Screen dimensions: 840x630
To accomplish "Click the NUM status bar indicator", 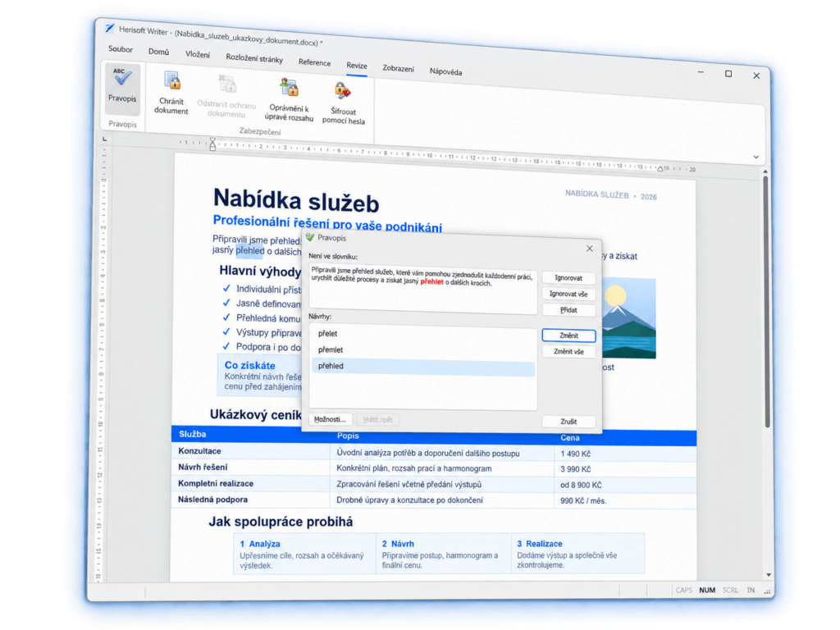I will (706, 590).
